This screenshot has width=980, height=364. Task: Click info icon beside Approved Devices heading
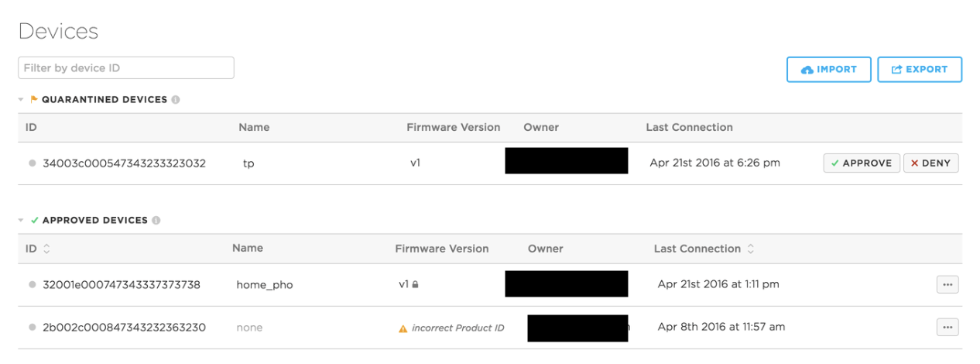point(156,221)
